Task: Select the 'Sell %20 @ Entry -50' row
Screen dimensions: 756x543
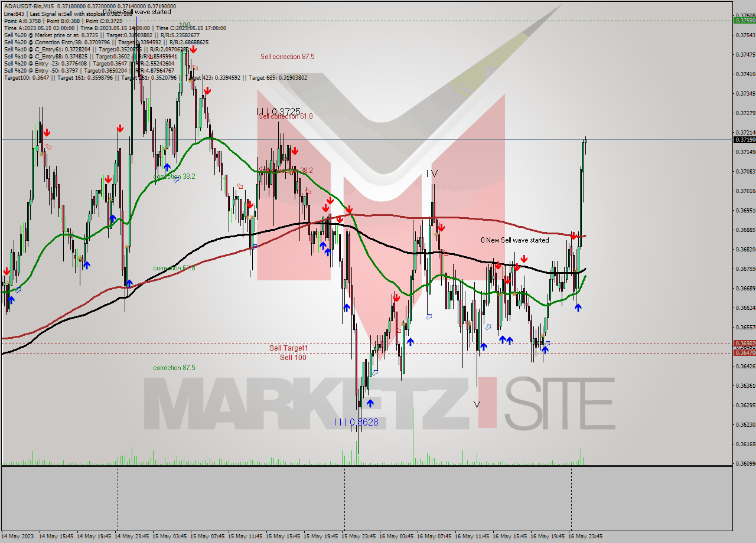Action: coord(89,70)
